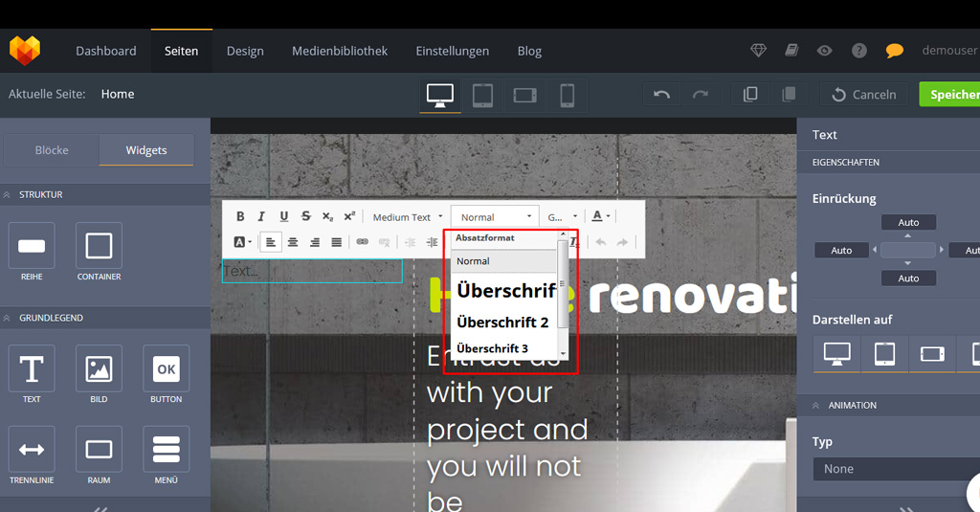The image size is (980, 512).
Task: Choose Überschrift 2 paragraph format
Action: (x=503, y=323)
